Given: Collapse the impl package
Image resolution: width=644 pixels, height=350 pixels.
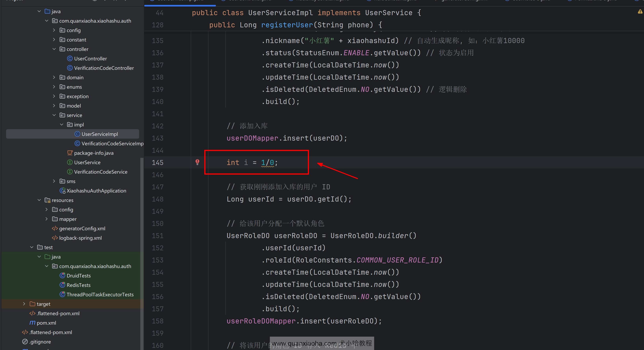Looking at the screenshot, I should pyautogui.click(x=61, y=124).
